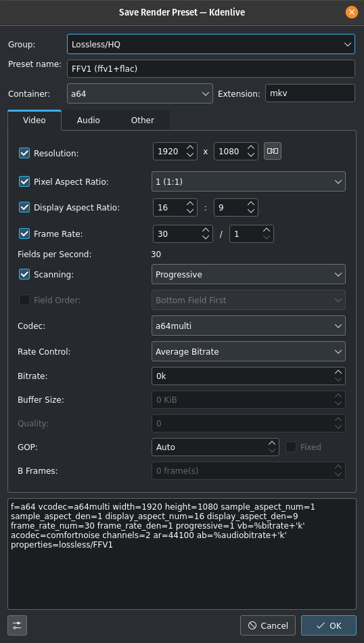Disable the Scanning checkbox
This screenshot has height=643, width=364.
(x=24, y=274)
